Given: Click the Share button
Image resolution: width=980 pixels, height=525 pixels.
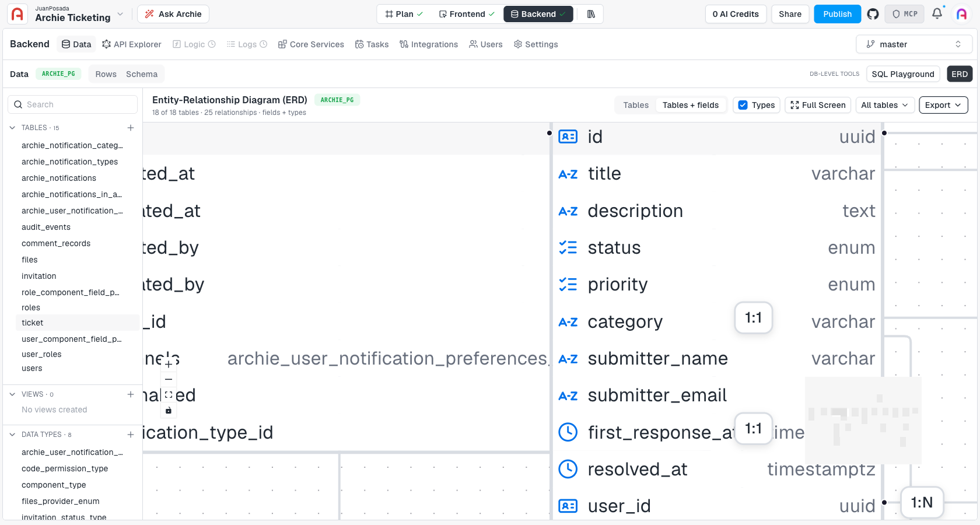Looking at the screenshot, I should click(x=790, y=14).
